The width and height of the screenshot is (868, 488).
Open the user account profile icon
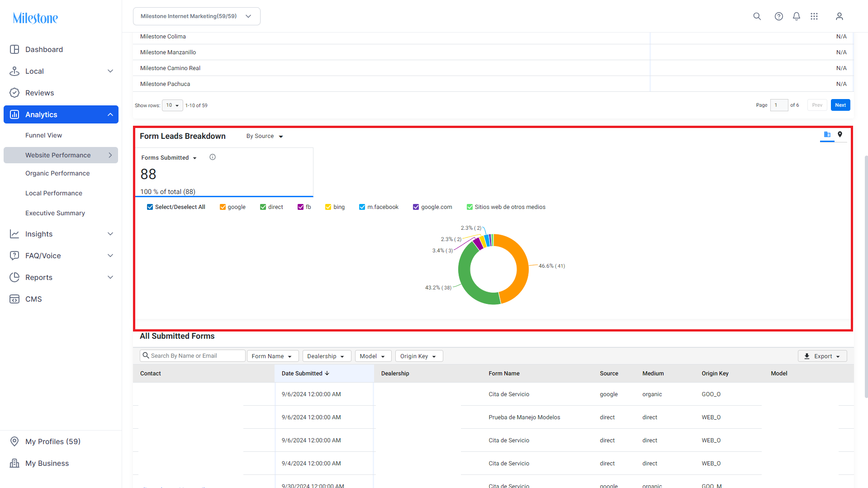(x=839, y=16)
